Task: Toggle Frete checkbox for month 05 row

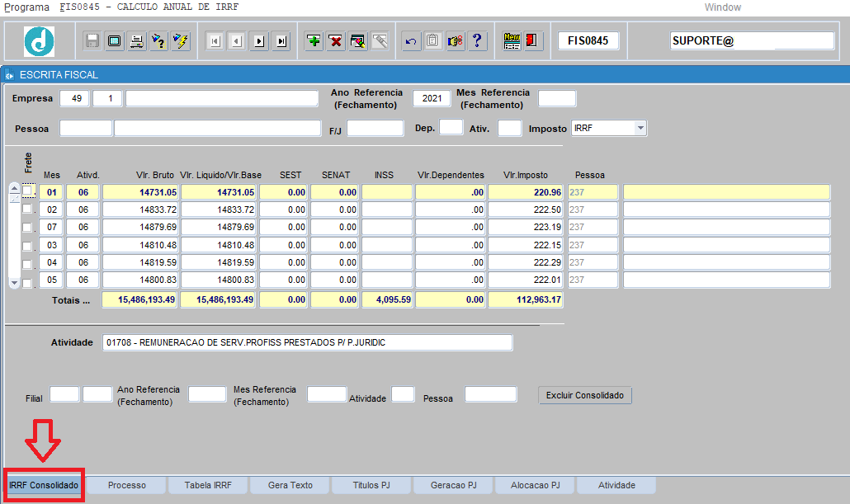Action: [x=27, y=283]
